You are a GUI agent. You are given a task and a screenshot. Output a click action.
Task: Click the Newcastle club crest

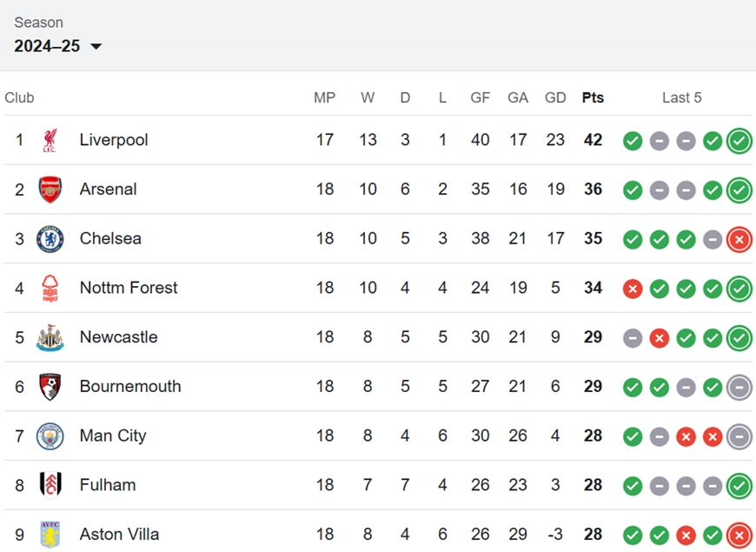[x=50, y=337]
